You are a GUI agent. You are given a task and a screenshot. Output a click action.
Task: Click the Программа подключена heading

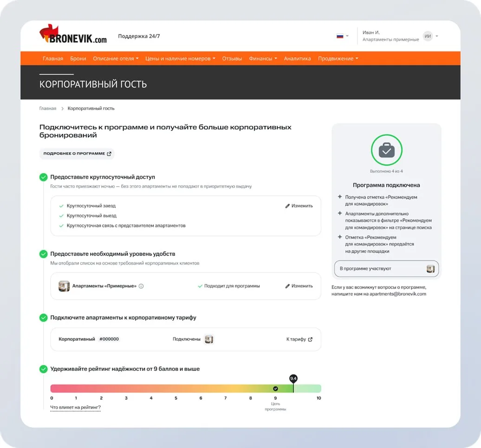click(386, 185)
